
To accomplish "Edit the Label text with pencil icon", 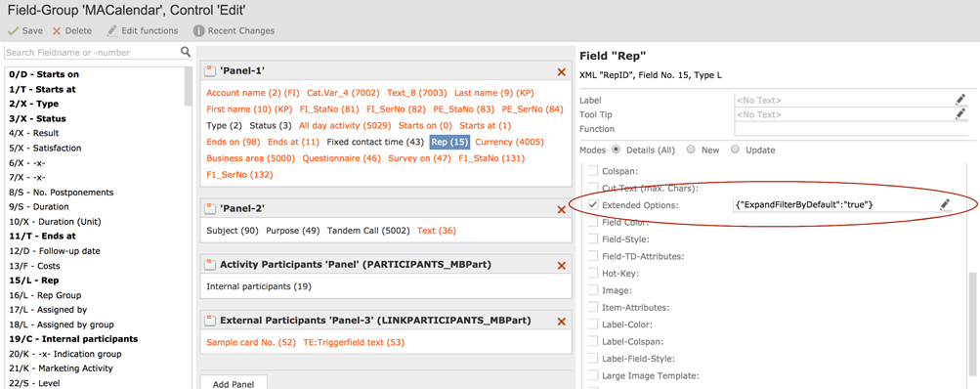I will click(x=960, y=99).
